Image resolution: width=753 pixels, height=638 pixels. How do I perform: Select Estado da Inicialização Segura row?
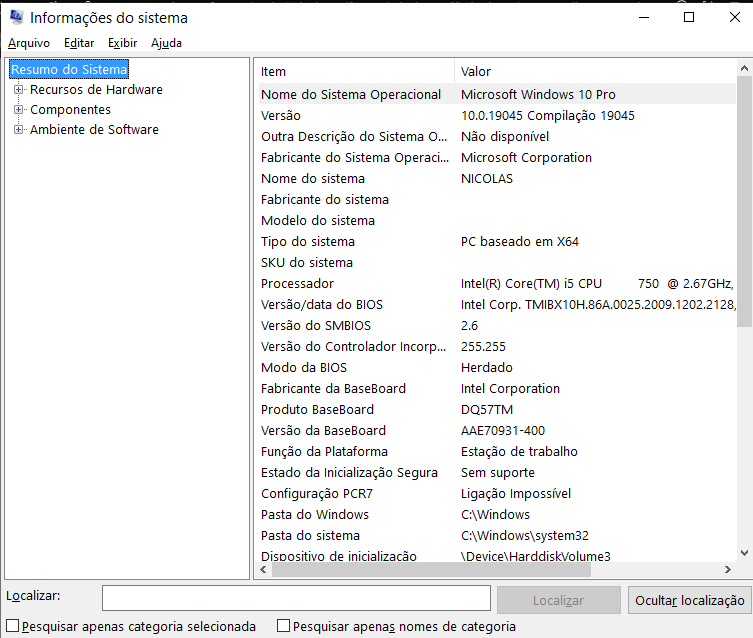point(497,473)
